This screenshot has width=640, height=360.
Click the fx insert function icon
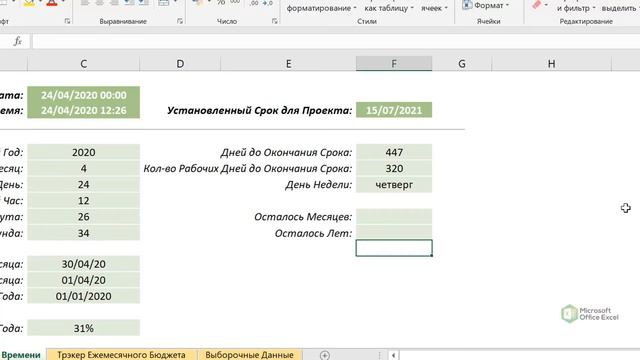[x=18, y=41]
